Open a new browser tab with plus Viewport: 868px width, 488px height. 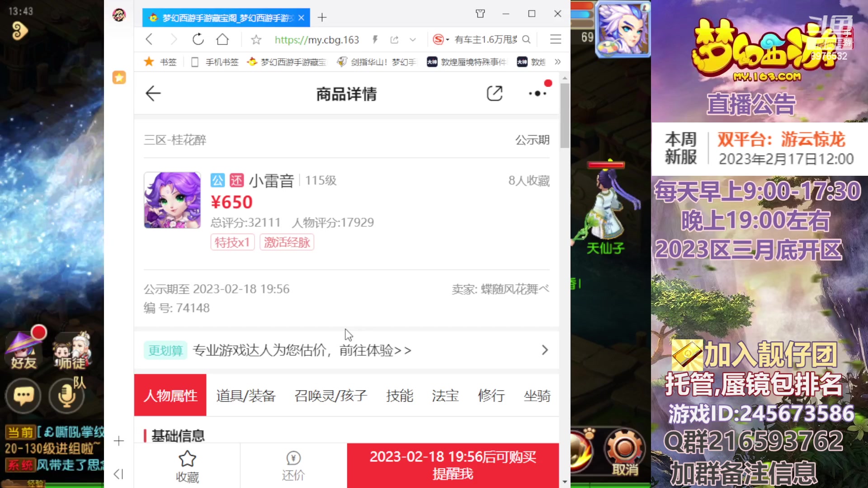(x=322, y=18)
